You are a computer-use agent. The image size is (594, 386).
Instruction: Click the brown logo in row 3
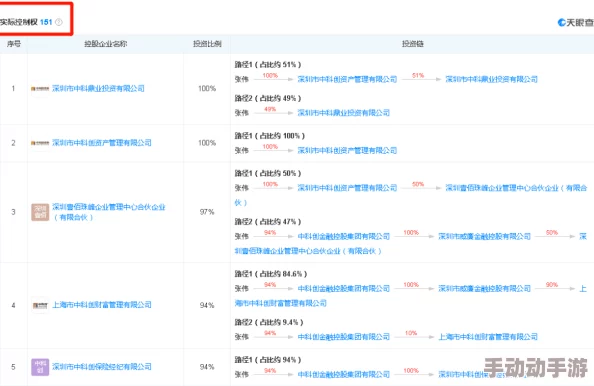(40, 212)
